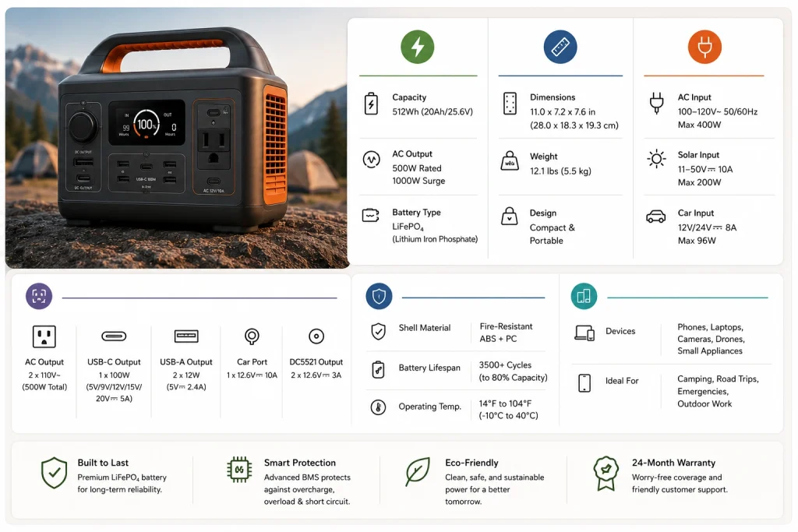Click the "Fire-Resistant ABS + PC" text
This screenshot has height=532, width=798.
(506, 333)
